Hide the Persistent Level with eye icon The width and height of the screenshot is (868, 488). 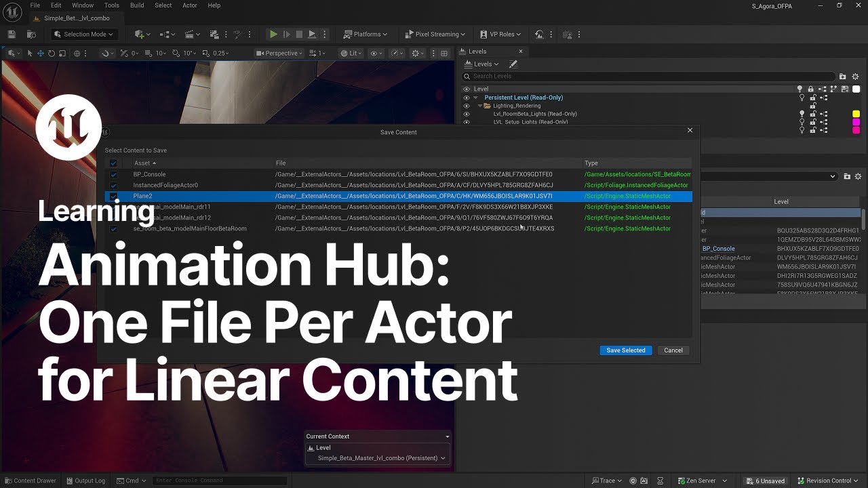coord(466,98)
